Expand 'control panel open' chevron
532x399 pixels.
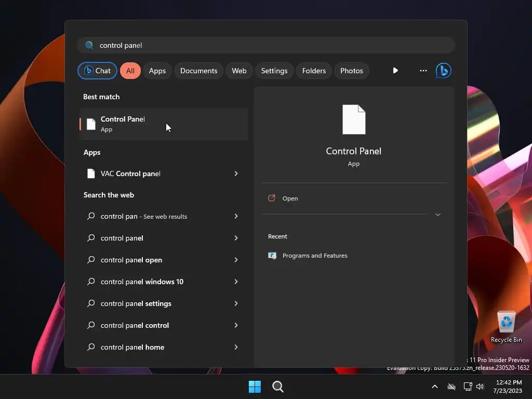click(236, 260)
